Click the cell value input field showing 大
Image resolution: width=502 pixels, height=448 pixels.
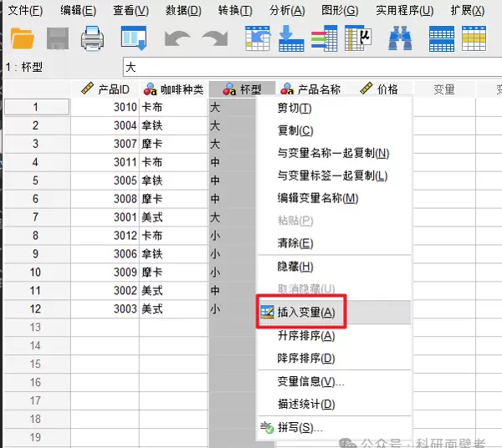tap(310, 66)
